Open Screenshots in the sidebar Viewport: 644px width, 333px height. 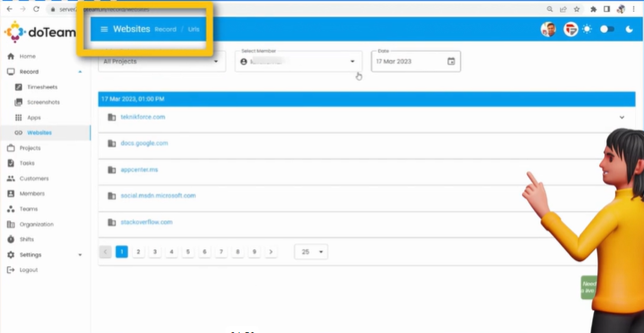[43, 103]
